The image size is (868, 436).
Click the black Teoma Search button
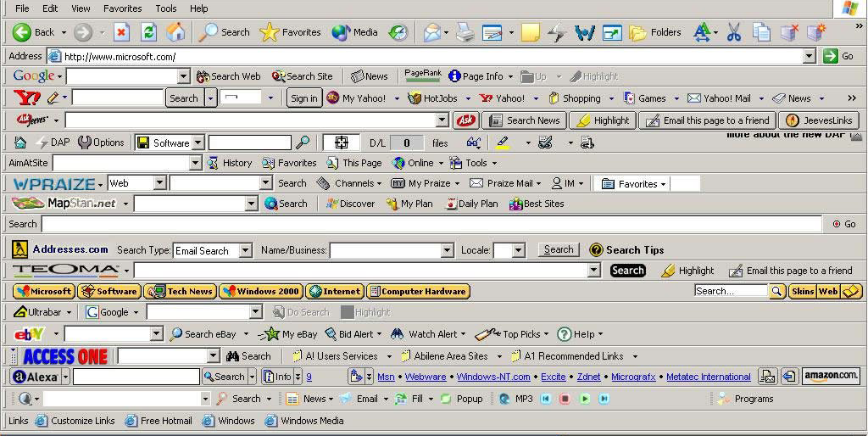click(x=628, y=271)
